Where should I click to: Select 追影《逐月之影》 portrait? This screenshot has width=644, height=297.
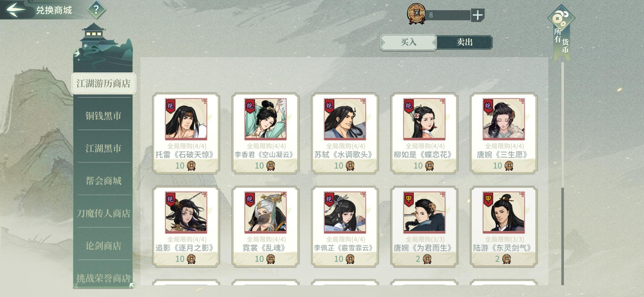(186, 212)
